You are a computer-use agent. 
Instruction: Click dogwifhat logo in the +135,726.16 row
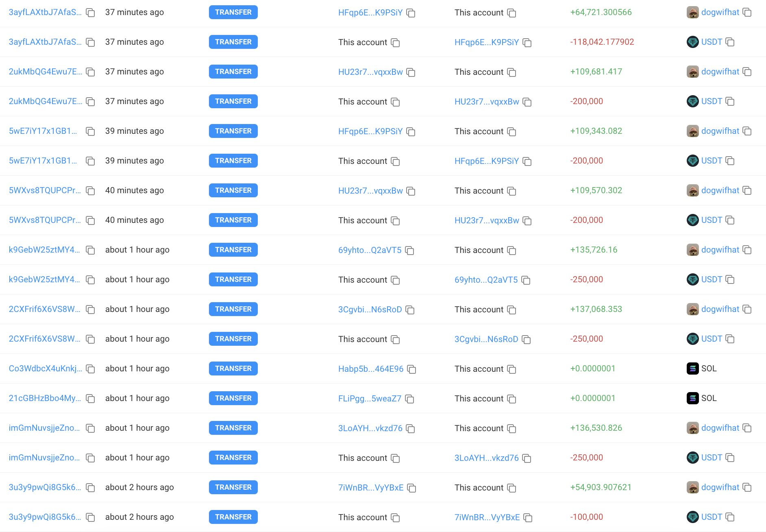click(693, 250)
